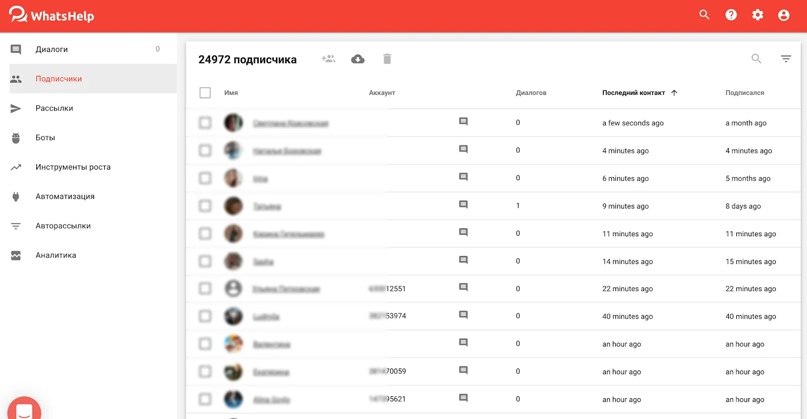Open the user account profile icon
The width and height of the screenshot is (807, 419).
tap(784, 15)
